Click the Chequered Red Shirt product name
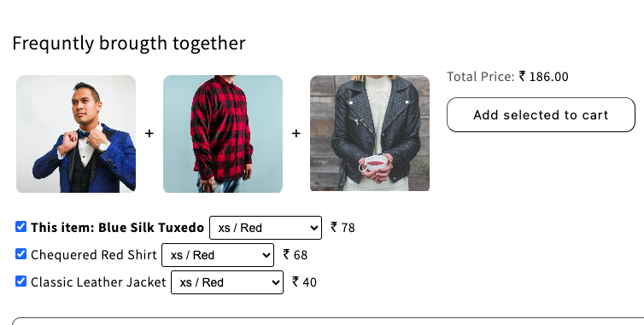This screenshot has height=325, width=644. [x=94, y=255]
